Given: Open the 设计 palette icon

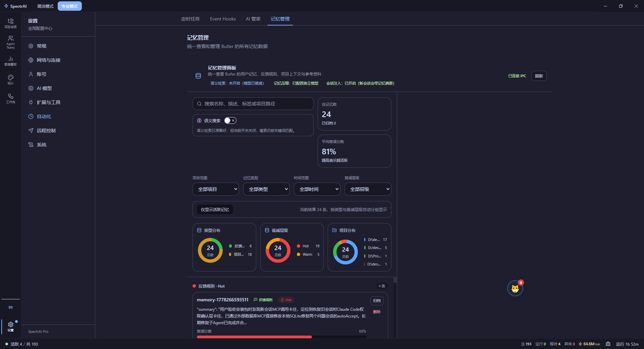Looking at the screenshot, I should pyautogui.click(x=10, y=80).
